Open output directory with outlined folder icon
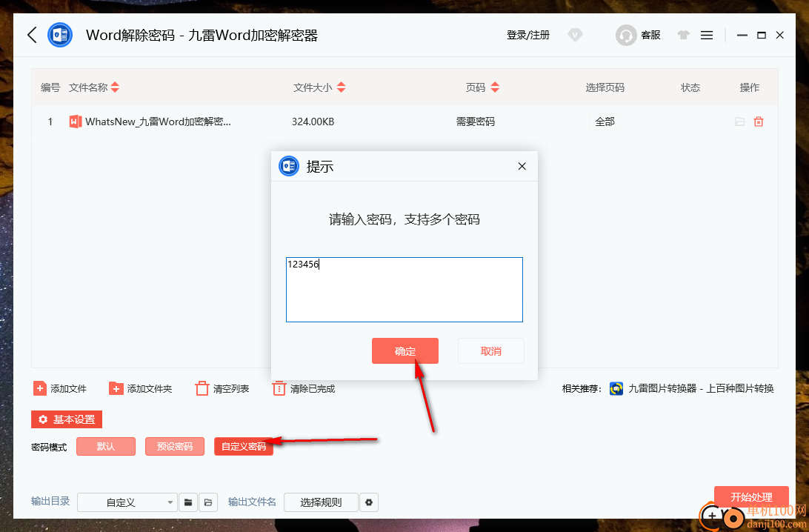The width and height of the screenshot is (809, 532). [x=208, y=502]
